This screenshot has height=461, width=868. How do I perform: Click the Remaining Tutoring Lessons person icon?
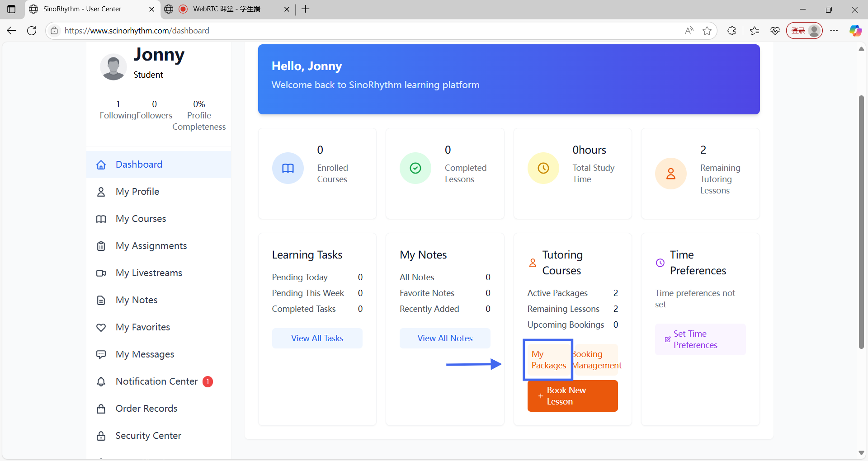pos(671,174)
